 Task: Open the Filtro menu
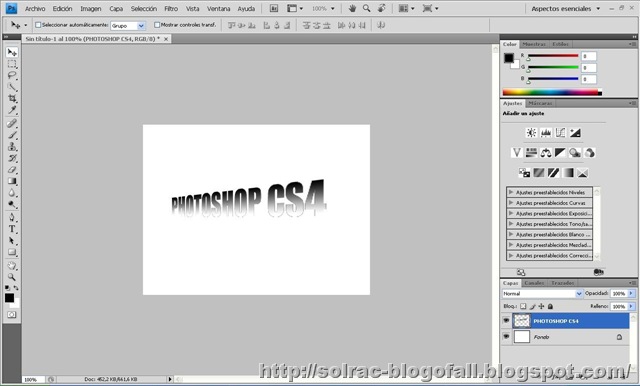(171, 9)
